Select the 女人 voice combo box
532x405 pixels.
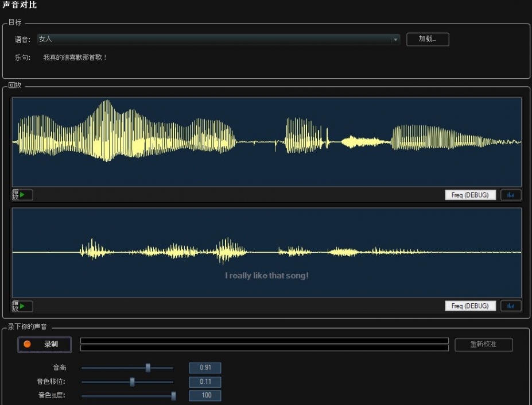pyautogui.click(x=213, y=40)
